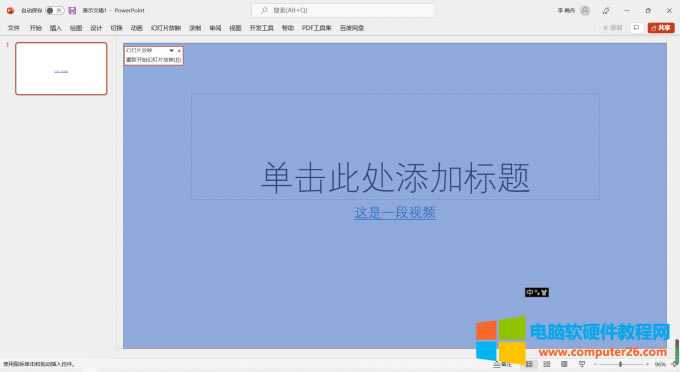Select the 动画 animations tab
Screen dimensions: 680x372
point(137,28)
